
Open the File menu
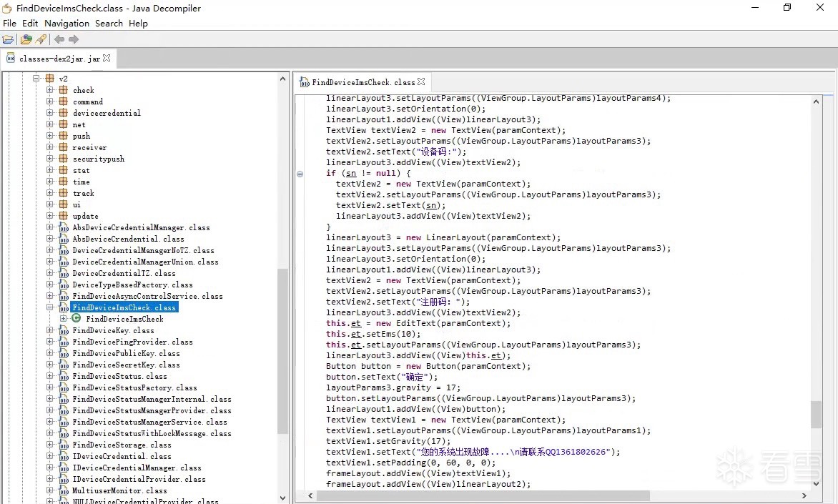(x=9, y=24)
